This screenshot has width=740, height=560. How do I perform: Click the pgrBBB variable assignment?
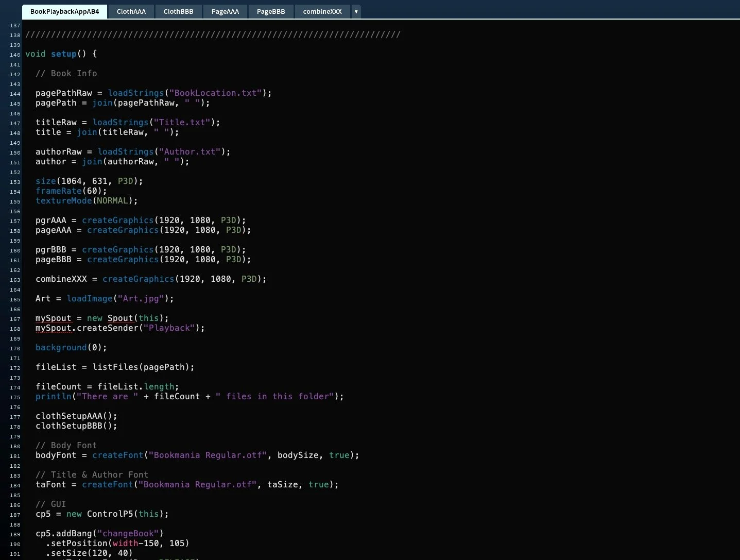click(141, 249)
